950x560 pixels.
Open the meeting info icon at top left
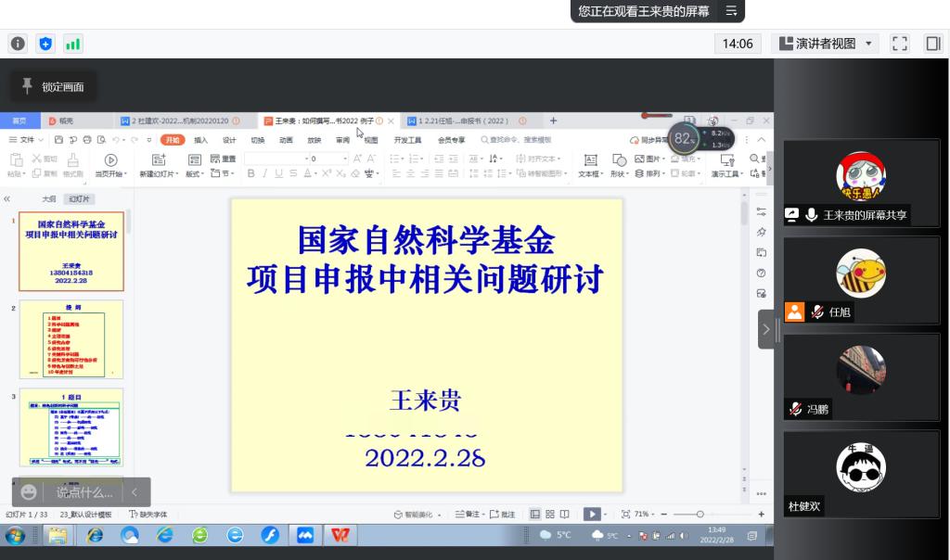tap(18, 44)
